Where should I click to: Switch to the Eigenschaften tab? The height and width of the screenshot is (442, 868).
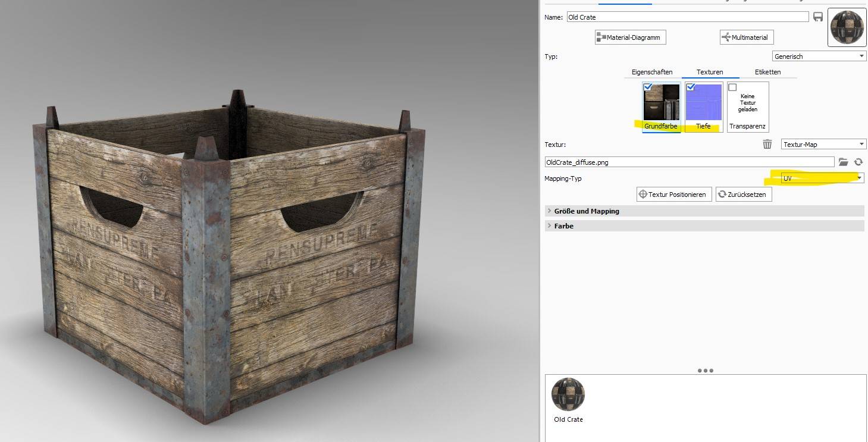click(x=652, y=72)
